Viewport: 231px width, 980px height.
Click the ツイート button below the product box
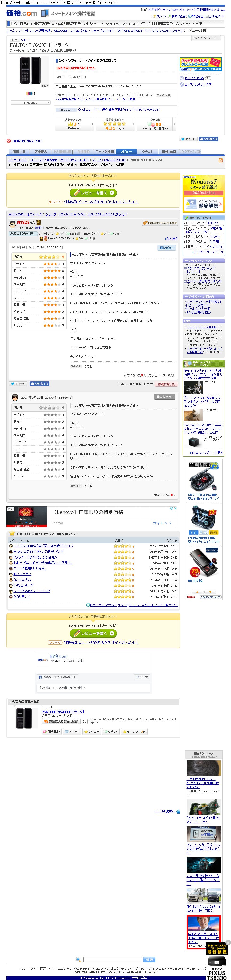point(188,139)
